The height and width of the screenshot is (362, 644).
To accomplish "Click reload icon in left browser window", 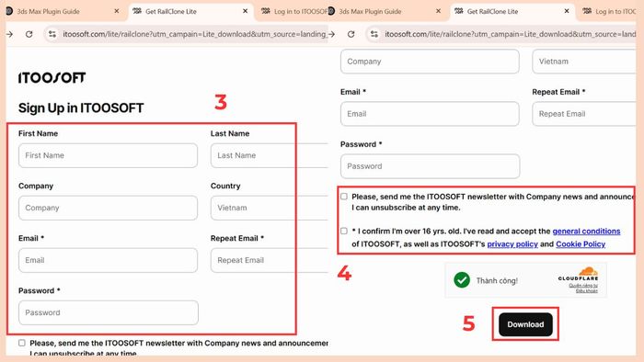I will point(29,34).
